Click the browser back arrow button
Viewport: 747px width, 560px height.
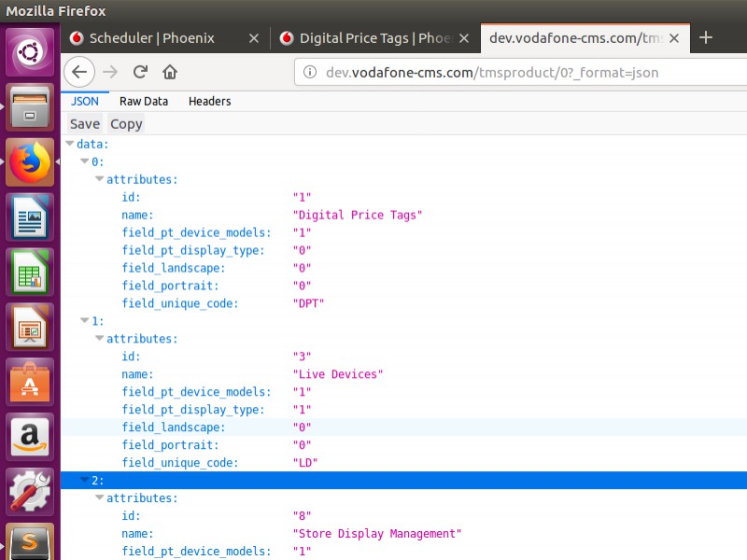coord(80,72)
